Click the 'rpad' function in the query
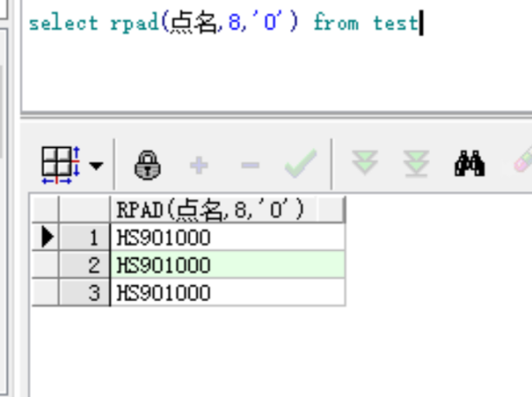The height and width of the screenshot is (397, 532). click(135, 24)
